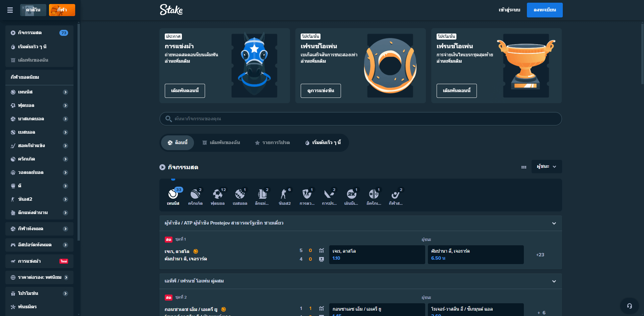The image size is (644, 316).
Task: Open +23 more markets for Djere match
Action: click(x=540, y=255)
